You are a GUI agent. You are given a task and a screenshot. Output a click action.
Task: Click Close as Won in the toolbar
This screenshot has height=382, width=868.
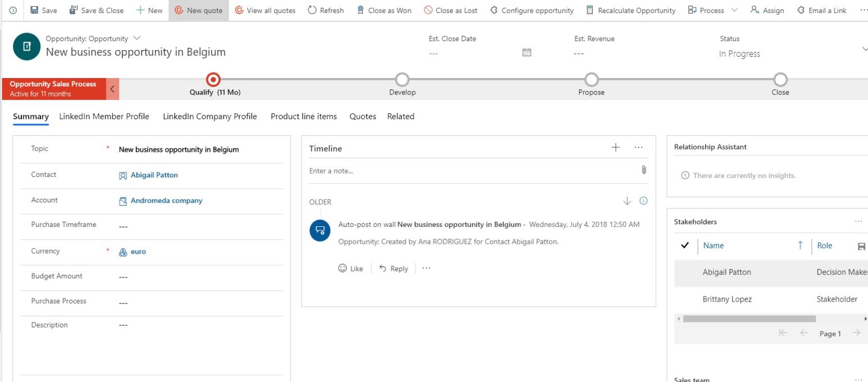point(384,10)
